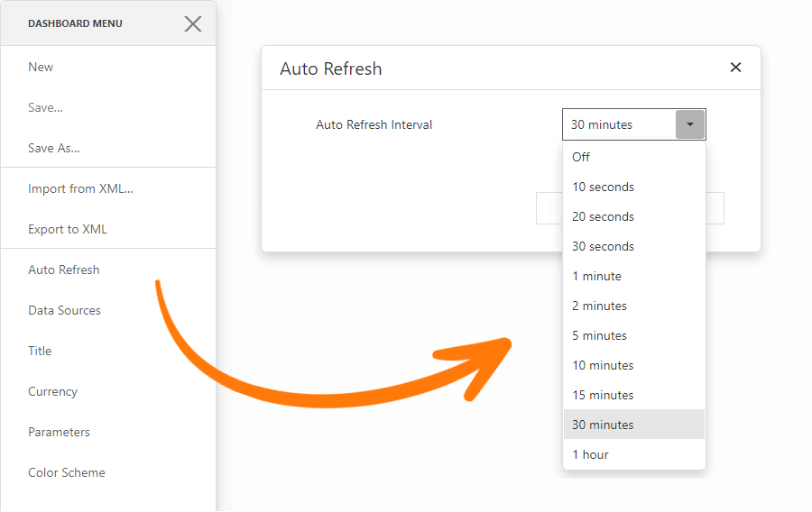Image resolution: width=812 pixels, height=512 pixels.
Task: Pick the 10 seconds interval option
Action: point(603,187)
